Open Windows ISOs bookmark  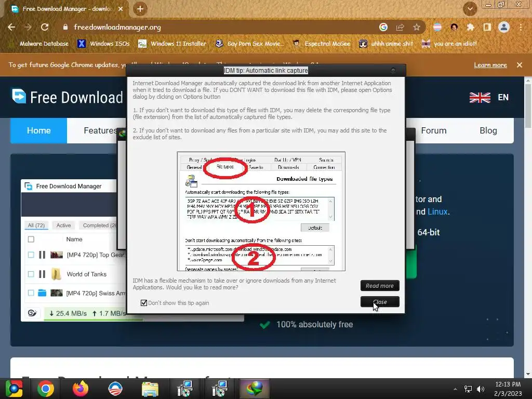coord(104,44)
